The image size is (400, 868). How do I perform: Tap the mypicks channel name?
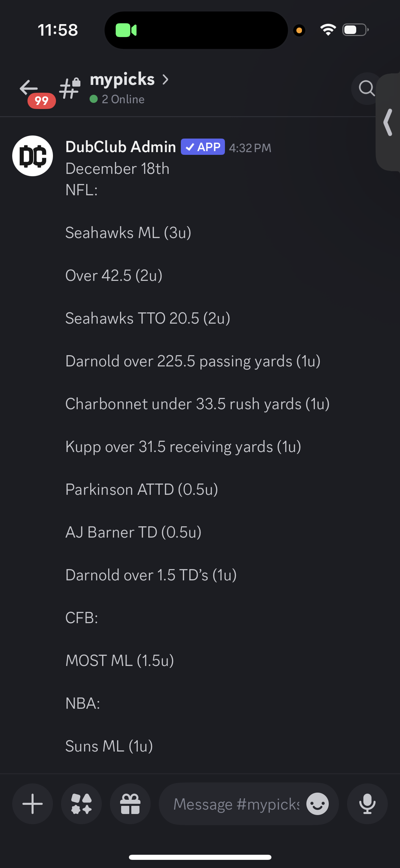click(x=122, y=79)
